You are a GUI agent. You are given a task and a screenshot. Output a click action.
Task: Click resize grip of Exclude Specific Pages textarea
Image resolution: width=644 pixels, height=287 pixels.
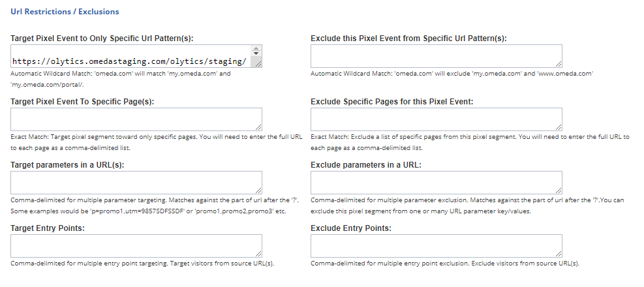(x=559, y=127)
